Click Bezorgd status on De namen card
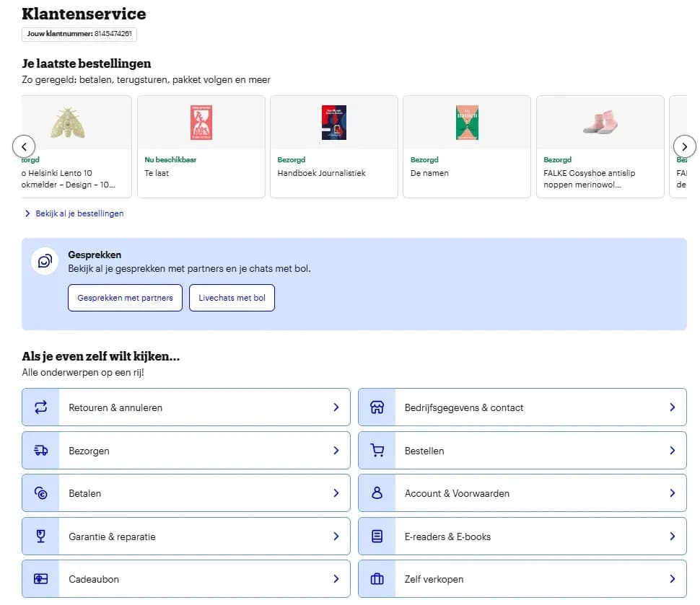 tap(424, 160)
